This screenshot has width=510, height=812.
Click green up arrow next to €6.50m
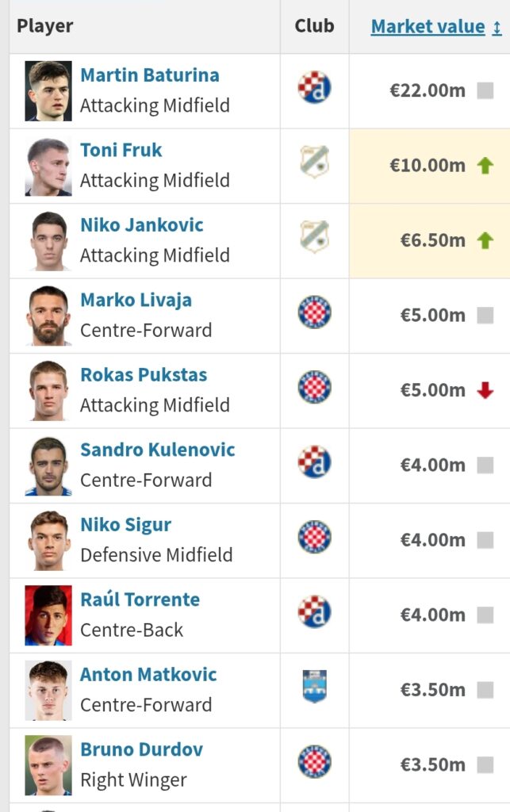point(485,241)
